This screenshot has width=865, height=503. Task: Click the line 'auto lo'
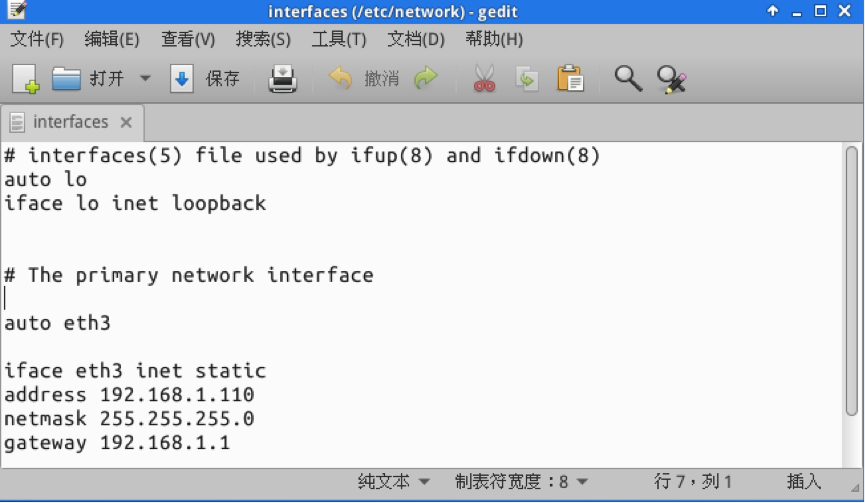pos(45,180)
